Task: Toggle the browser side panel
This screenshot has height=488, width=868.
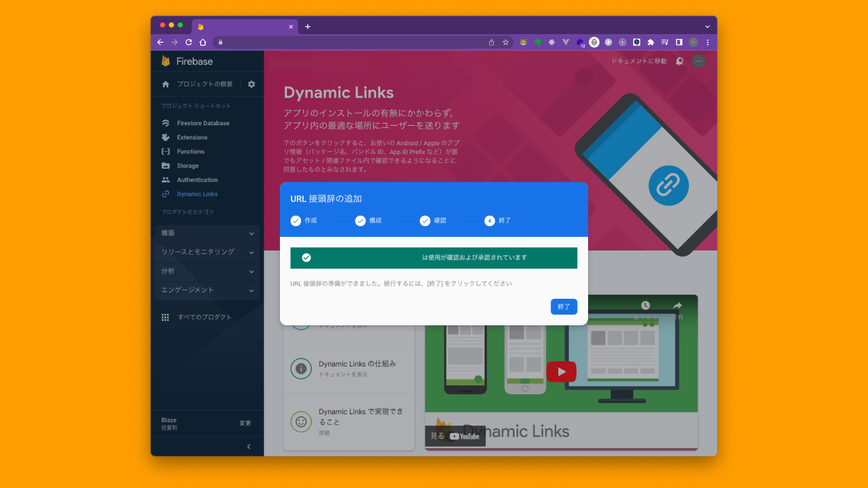Action: coord(679,42)
